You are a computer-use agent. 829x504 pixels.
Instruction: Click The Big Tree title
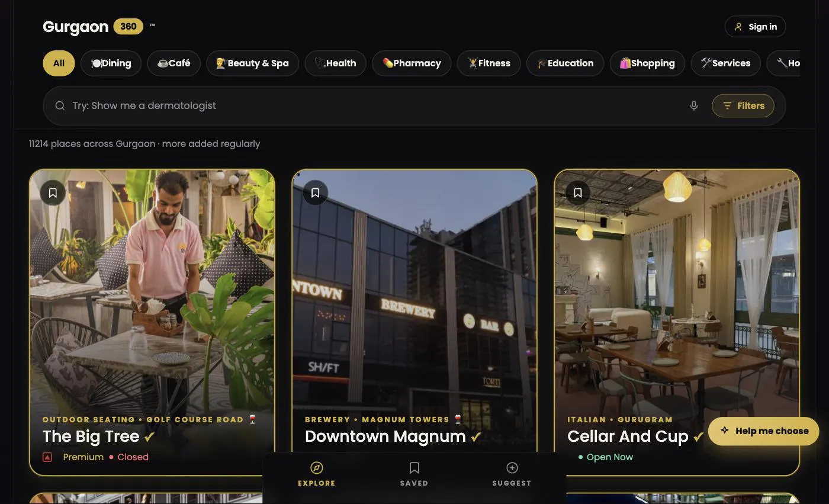tap(91, 436)
